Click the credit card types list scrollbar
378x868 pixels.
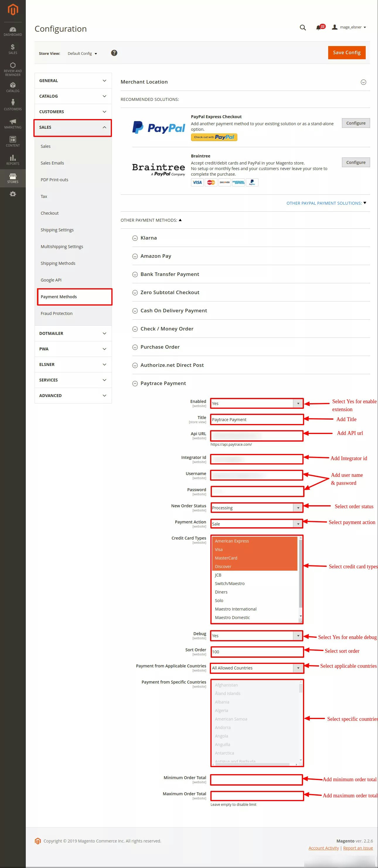301,578
